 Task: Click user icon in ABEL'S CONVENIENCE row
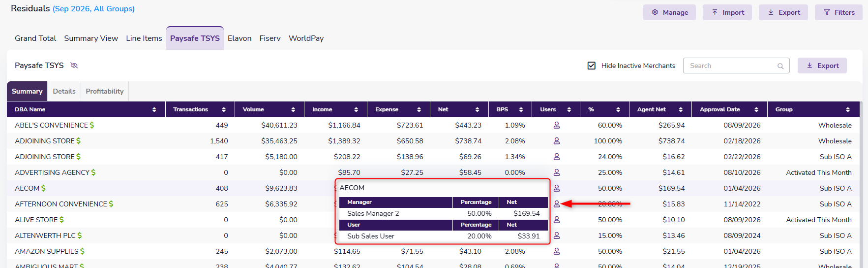tap(557, 125)
